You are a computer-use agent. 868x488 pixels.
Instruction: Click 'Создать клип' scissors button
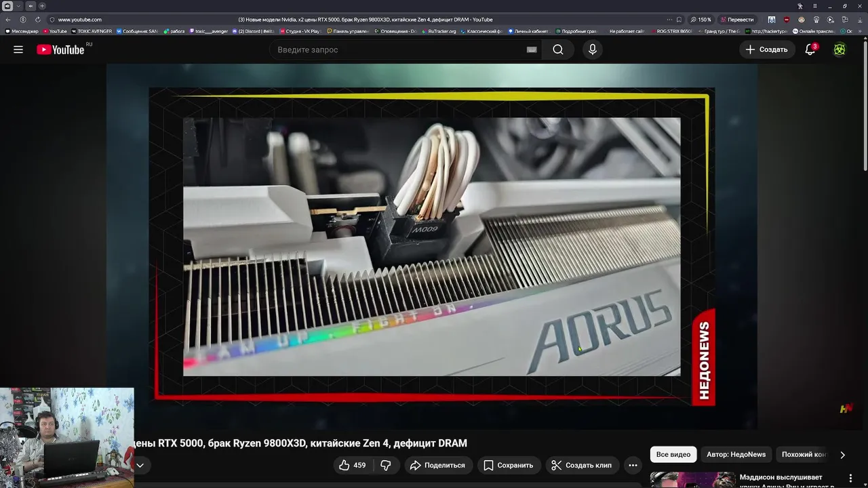point(582,465)
